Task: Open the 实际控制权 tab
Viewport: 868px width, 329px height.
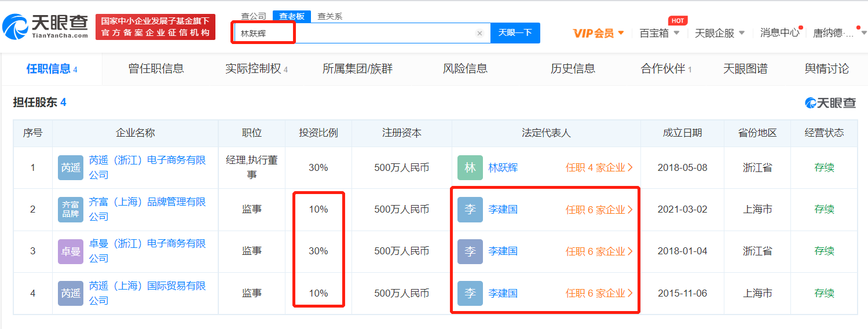Action: click(x=257, y=69)
